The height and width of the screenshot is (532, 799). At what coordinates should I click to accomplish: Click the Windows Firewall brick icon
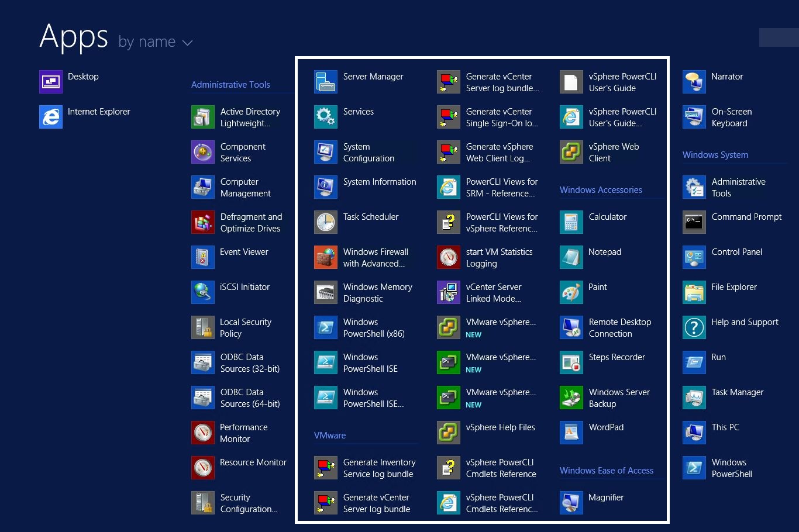tap(326, 257)
